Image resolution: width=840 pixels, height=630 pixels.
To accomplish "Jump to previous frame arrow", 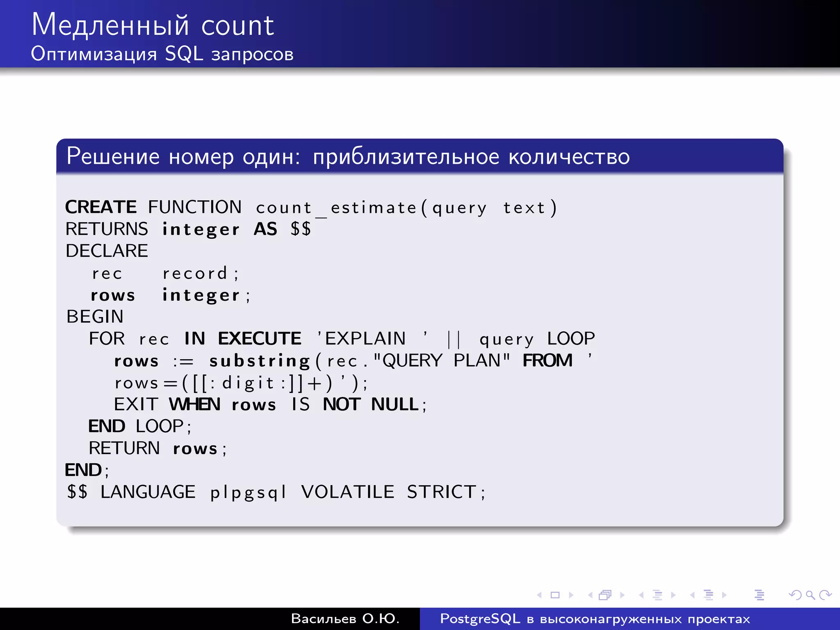I will [x=590, y=595].
